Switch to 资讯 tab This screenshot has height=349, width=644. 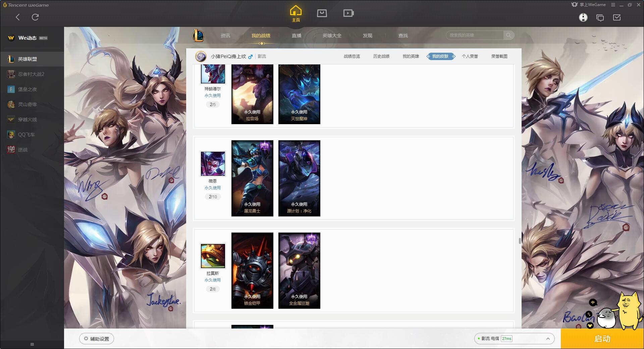pyautogui.click(x=225, y=36)
